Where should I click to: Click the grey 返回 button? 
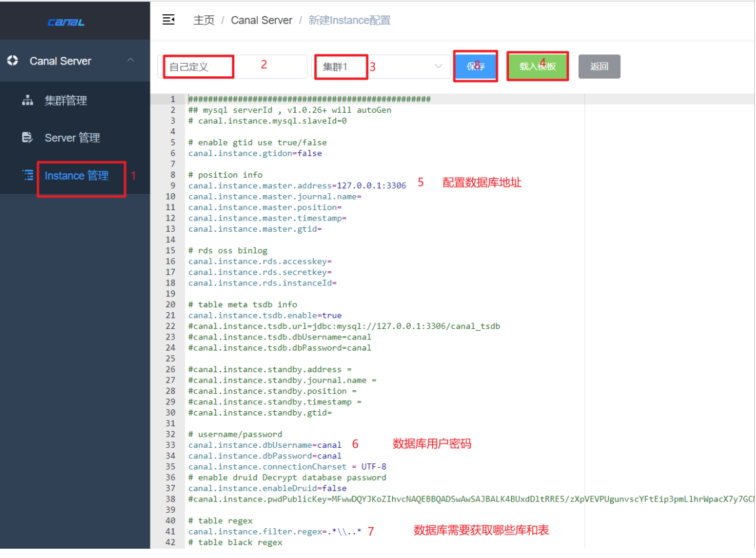pos(599,66)
